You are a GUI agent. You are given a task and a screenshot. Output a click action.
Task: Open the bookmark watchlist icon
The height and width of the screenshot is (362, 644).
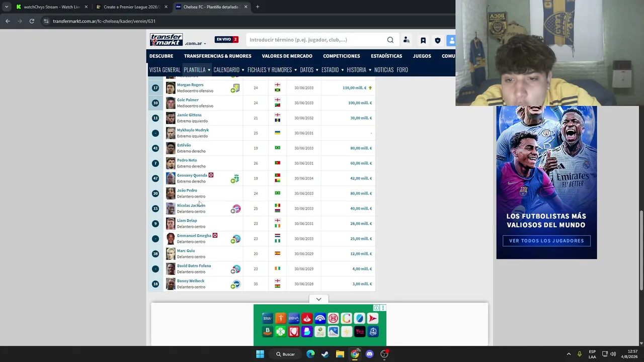coord(423,40)
